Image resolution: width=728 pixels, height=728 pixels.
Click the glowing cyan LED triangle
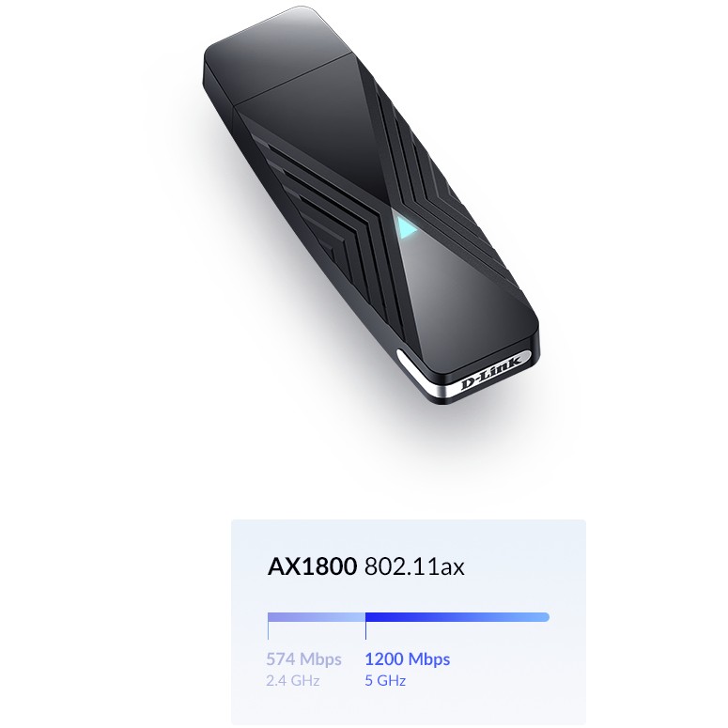(405, 228)
